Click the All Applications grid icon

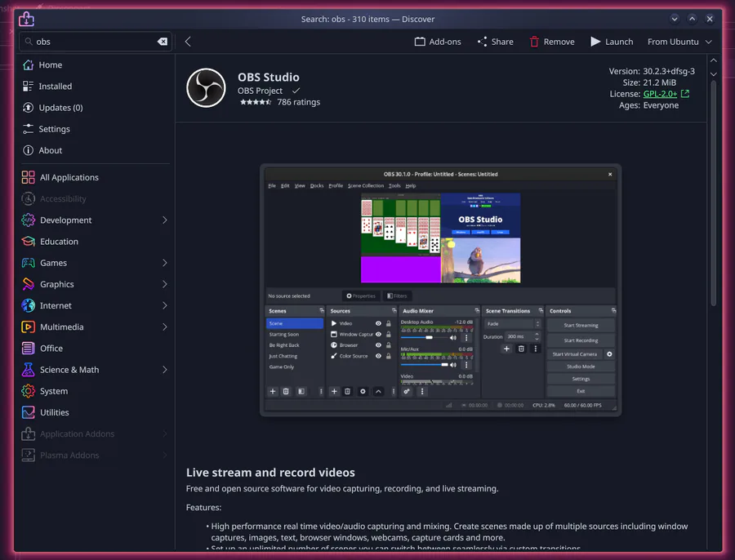(x=28, y=177)
